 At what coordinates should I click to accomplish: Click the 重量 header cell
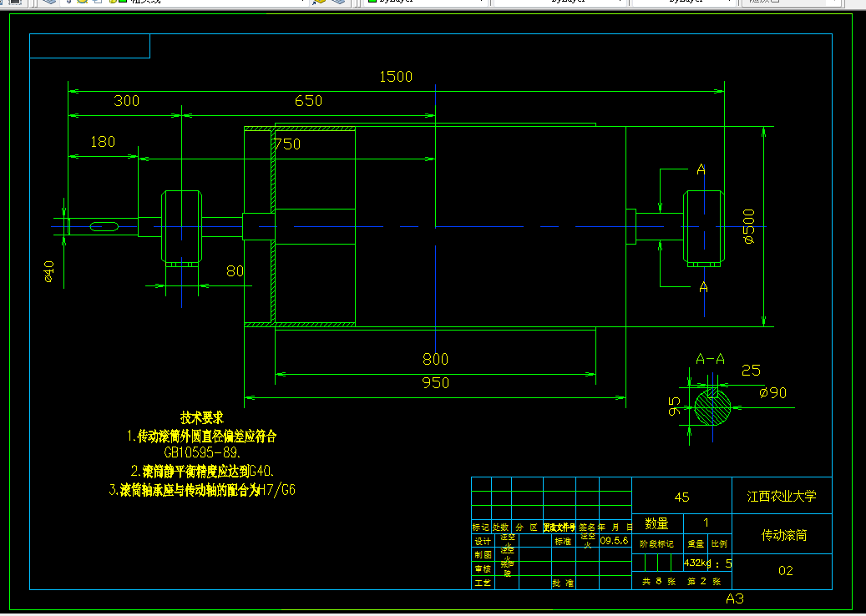point(696,543)
